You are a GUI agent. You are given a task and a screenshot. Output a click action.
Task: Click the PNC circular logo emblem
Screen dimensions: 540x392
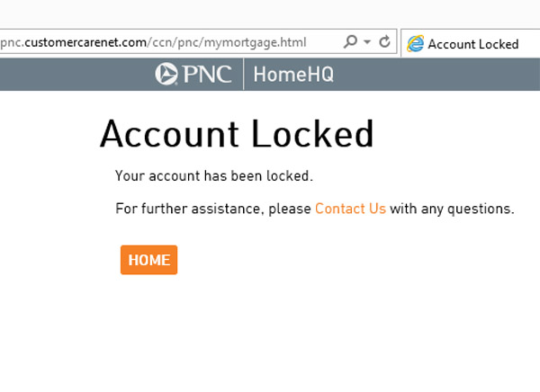166,74
